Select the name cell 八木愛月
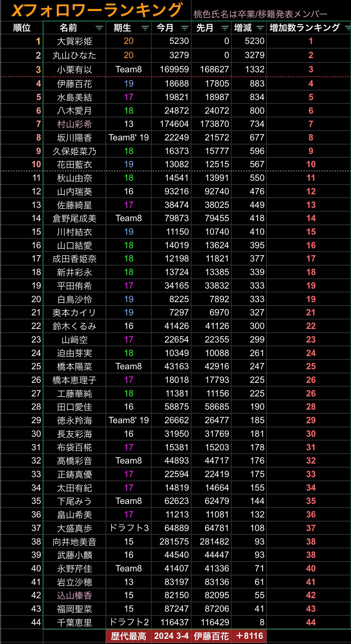Viewport: 351px width, 644px height. 74,111
